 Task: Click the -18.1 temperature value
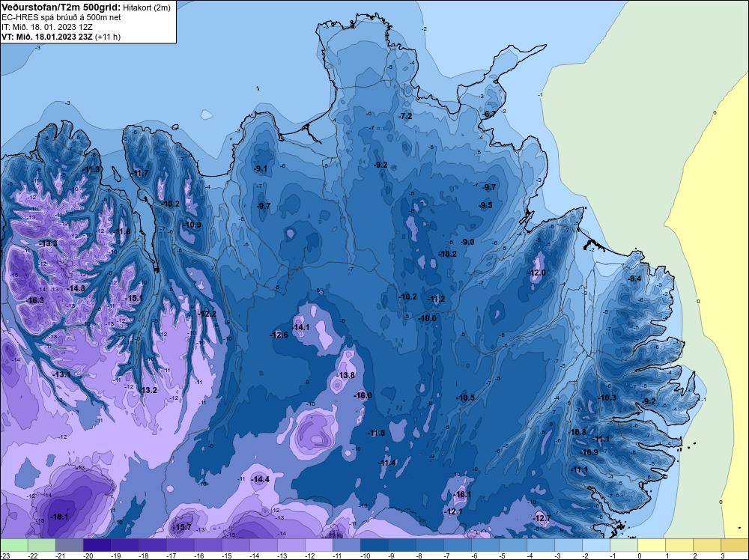60,517
